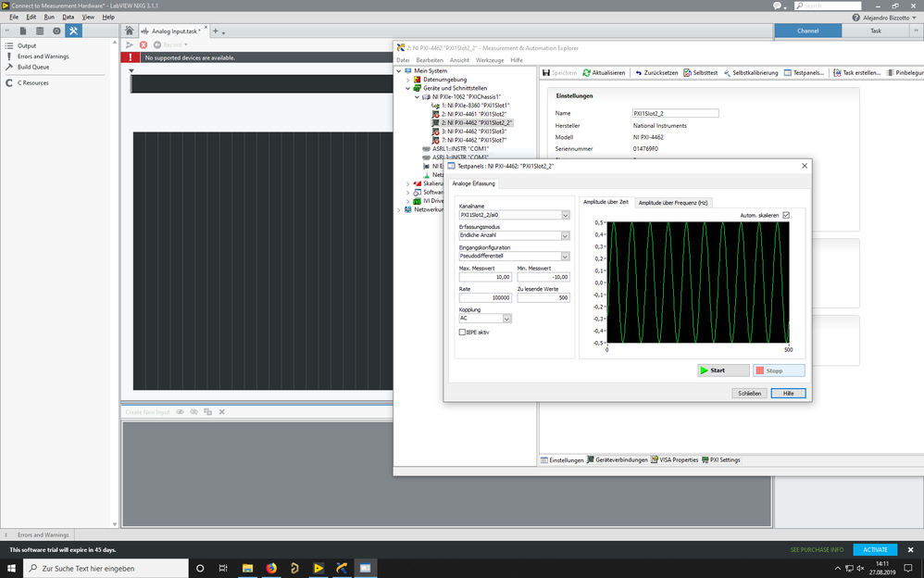Expand the Datenumgebung tree node

click(x=407, y=80)
